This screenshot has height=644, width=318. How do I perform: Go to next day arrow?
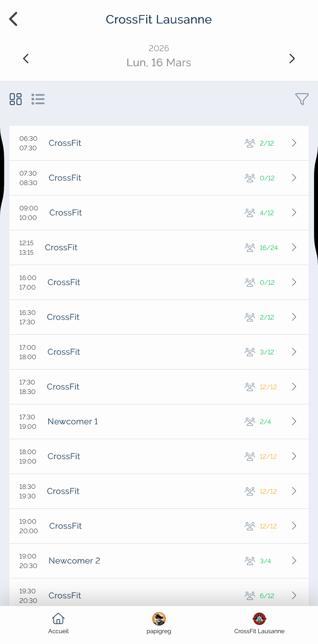[292, 59]
